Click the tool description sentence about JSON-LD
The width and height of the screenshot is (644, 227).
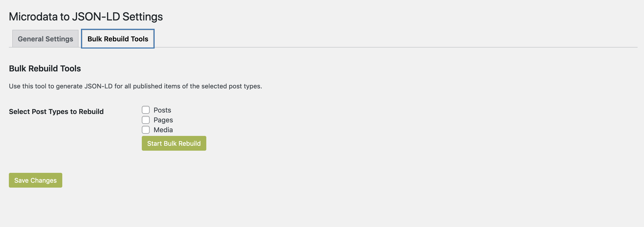[x=135, y=86]
